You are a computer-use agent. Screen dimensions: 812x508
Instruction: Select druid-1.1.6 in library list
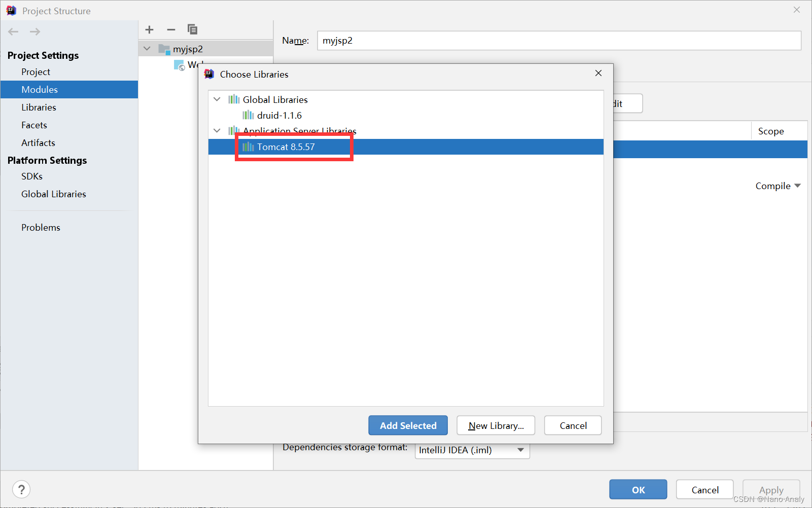click(406, 115)
